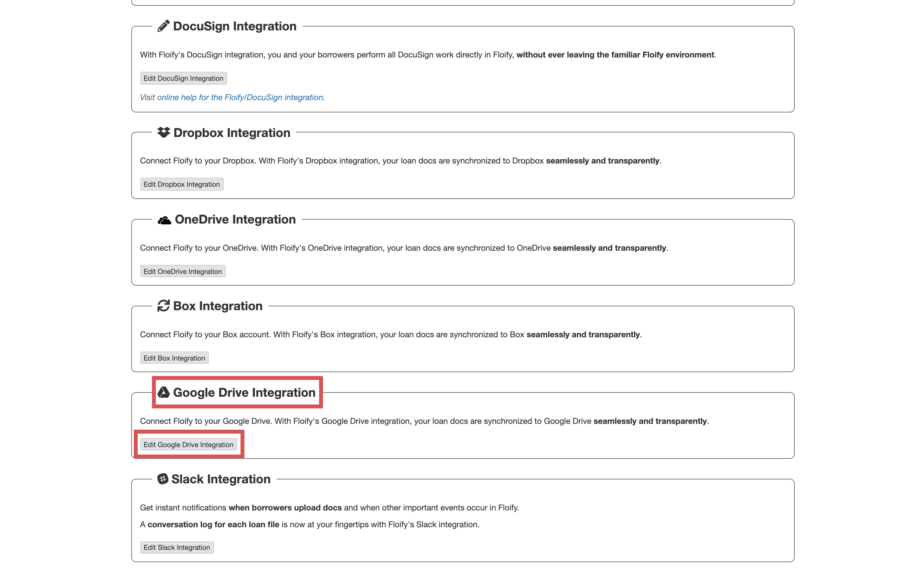Click the DocuSign Integration heading

[234, 26]
